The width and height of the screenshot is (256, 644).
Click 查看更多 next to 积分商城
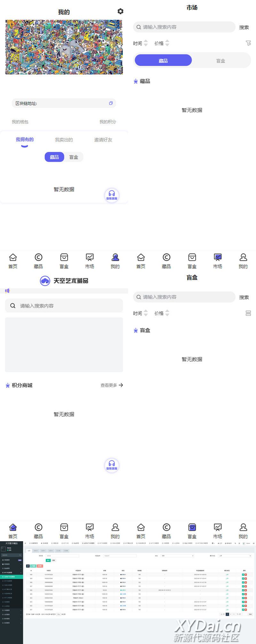pyautogui.click(x=112, y=385)
